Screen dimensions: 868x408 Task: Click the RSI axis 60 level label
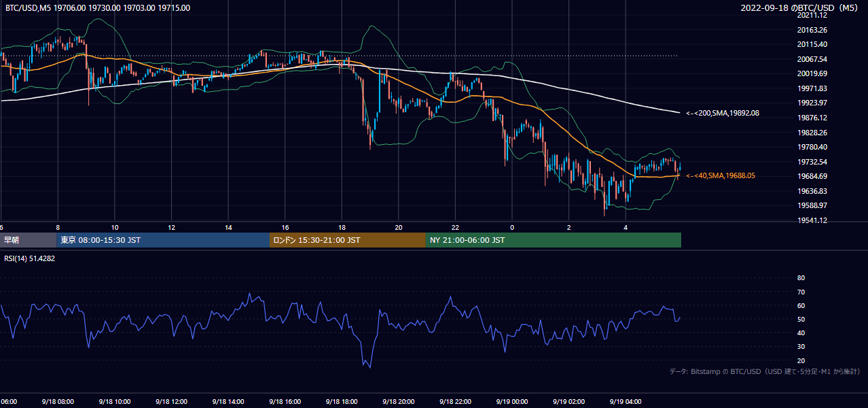pyautogui.click(x=801, y=305)
